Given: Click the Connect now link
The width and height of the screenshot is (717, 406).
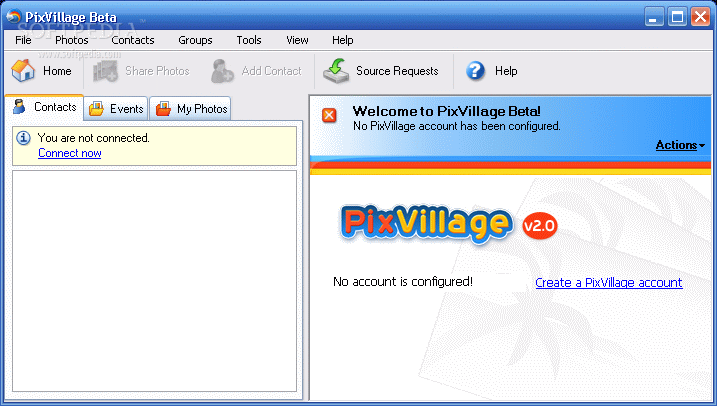Looking at the screenshot, I should click(70, 153).
